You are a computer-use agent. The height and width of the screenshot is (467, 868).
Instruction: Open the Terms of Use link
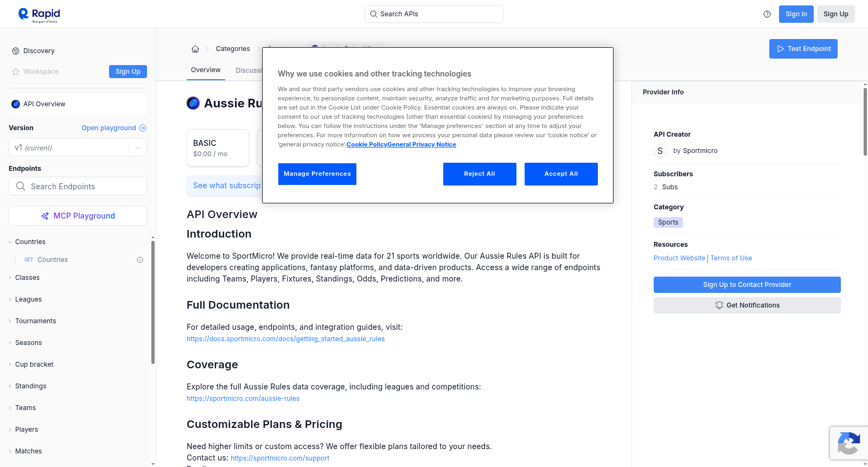pos(731,258)
